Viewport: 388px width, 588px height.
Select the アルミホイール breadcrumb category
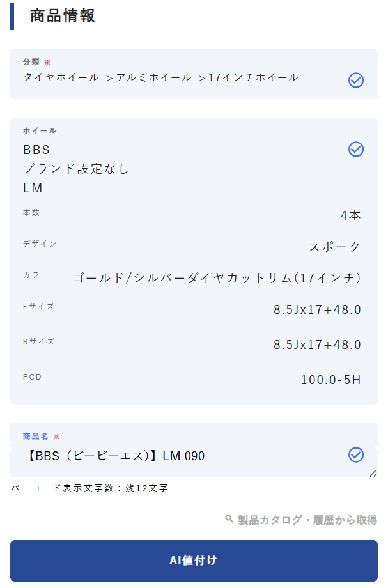(x=153, y=77)
